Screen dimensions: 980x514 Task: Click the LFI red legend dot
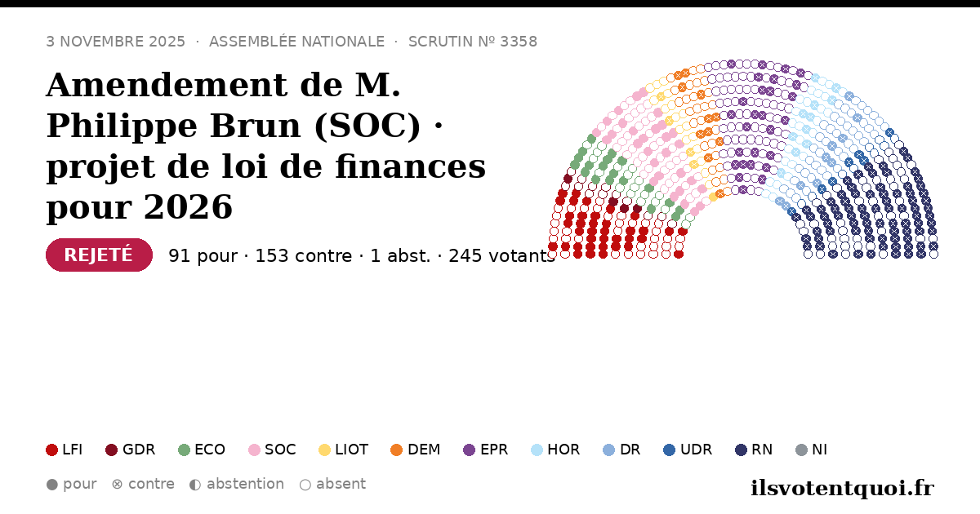tap(52, 450)
